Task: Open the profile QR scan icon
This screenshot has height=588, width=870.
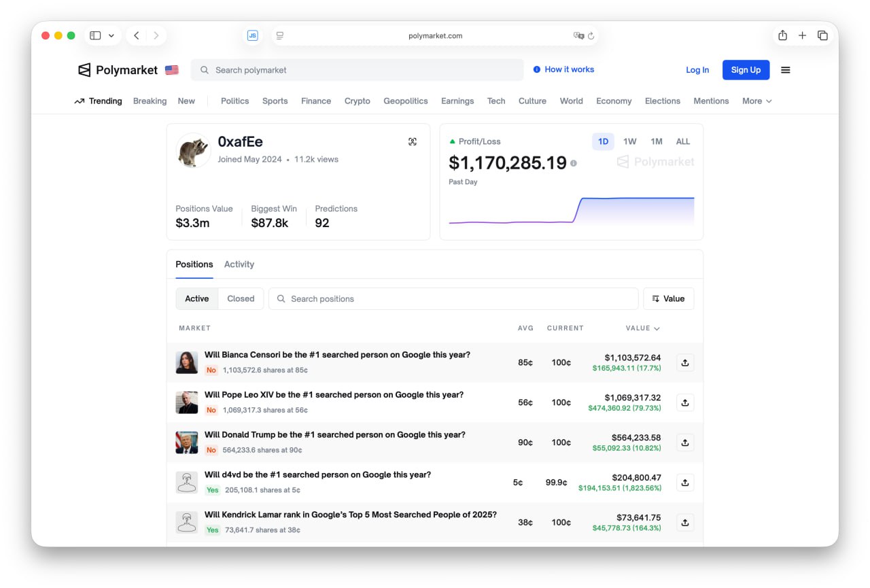Action: click(x=413, y=141)
